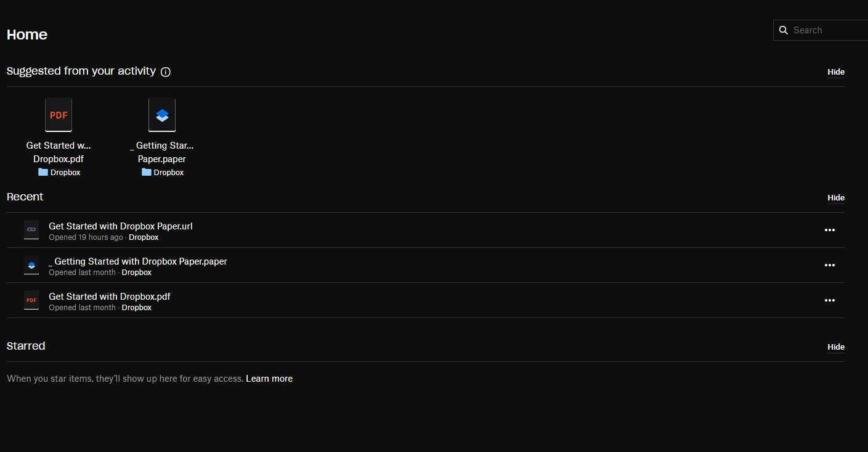Open the three-dot menu for Get Started with Dropbox Paper.url
The height and width of the screenshot is (452, 868).
point(829,230)
